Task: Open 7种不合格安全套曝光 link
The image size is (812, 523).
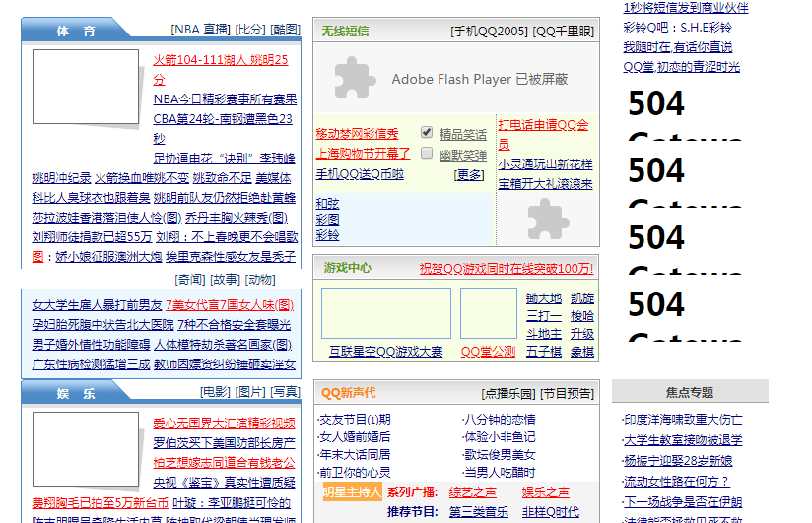Action: [x=235, y=325]
